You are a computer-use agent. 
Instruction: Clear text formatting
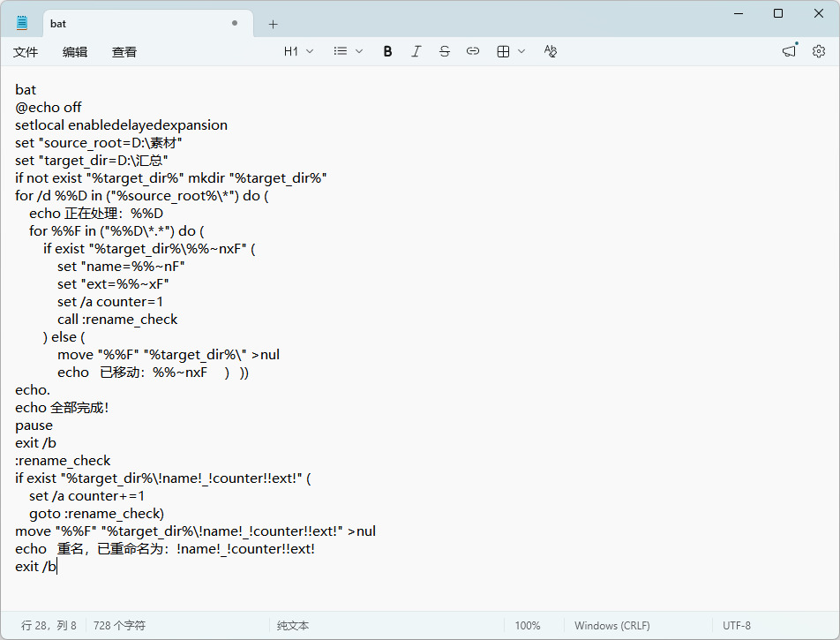tap(551, 51)
